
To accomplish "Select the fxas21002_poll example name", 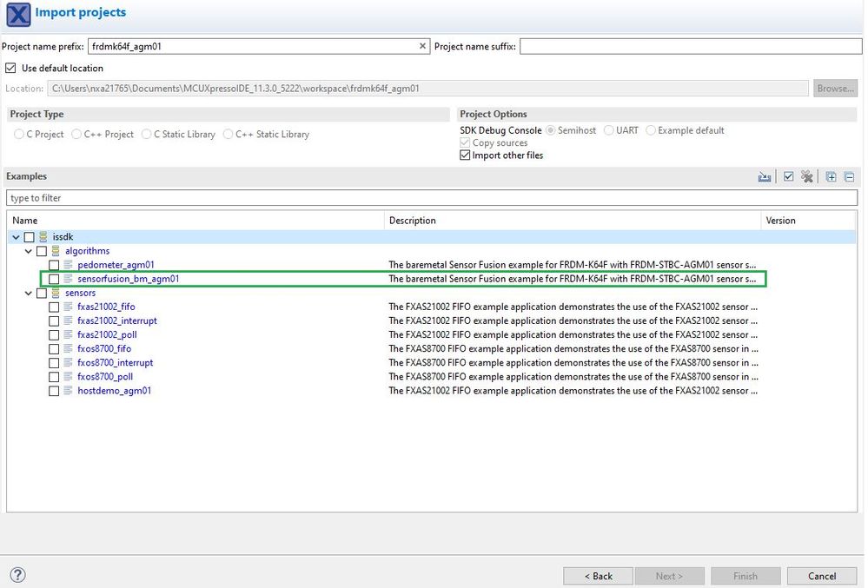I will click(x=107, y=334).
